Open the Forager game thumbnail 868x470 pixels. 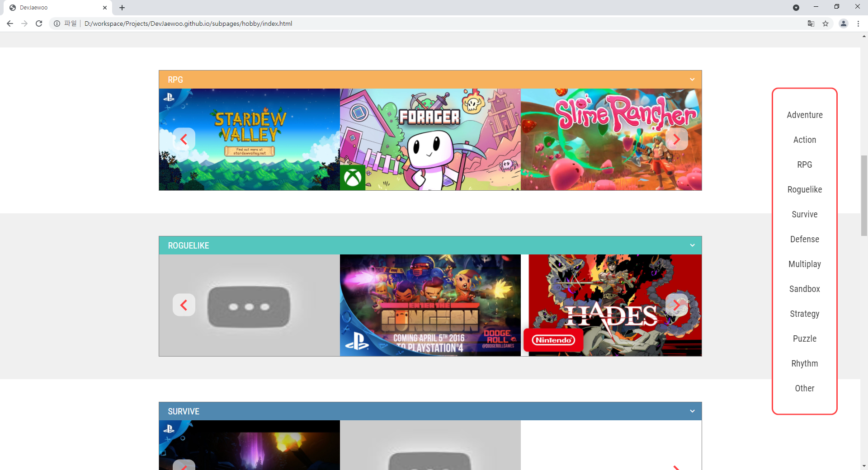tap(430, 140)
